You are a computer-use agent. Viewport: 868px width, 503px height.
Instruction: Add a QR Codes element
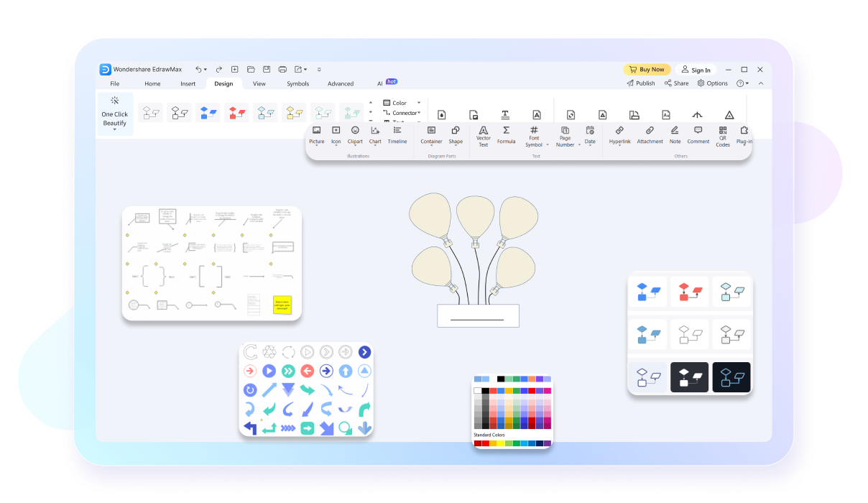point(723,137)
